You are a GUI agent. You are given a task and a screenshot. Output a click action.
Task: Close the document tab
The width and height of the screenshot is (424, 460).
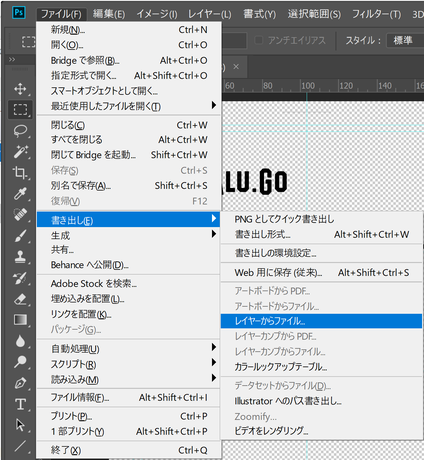pyautogui.click(x=236, y=67)
